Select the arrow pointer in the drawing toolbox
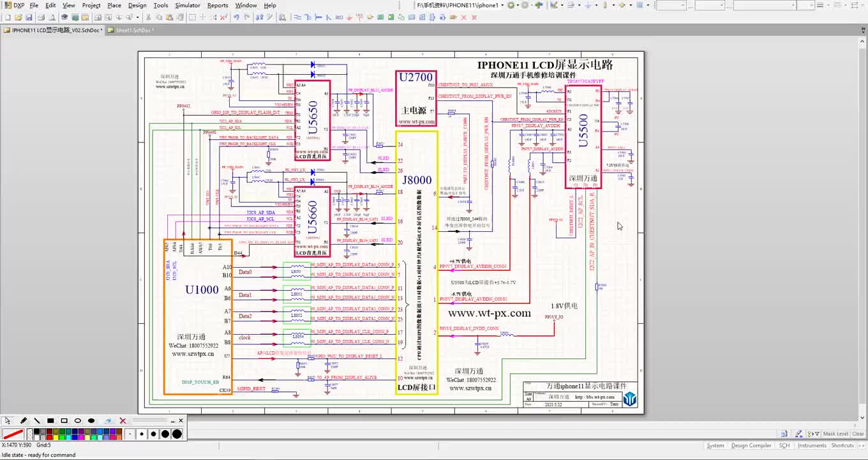Image resolution: width=868 pixels, height=460 pixels. click(7, 420)
